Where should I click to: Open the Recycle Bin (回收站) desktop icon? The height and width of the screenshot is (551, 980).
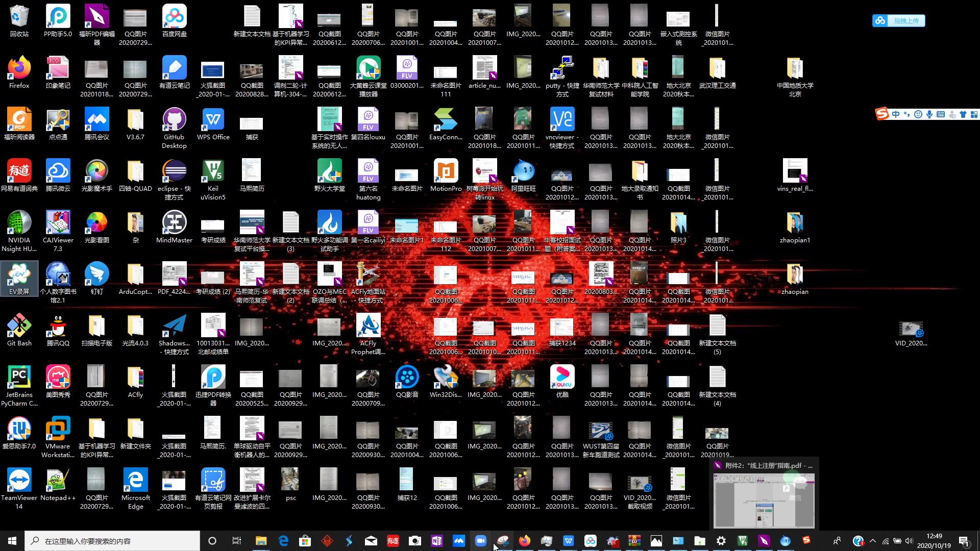pos(19,20)
